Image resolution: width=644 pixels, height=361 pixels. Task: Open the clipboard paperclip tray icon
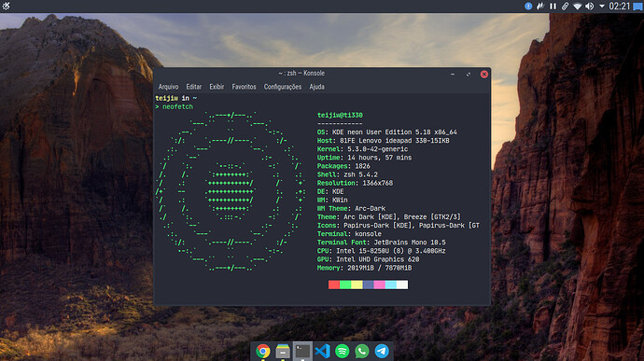coord(566,7)
